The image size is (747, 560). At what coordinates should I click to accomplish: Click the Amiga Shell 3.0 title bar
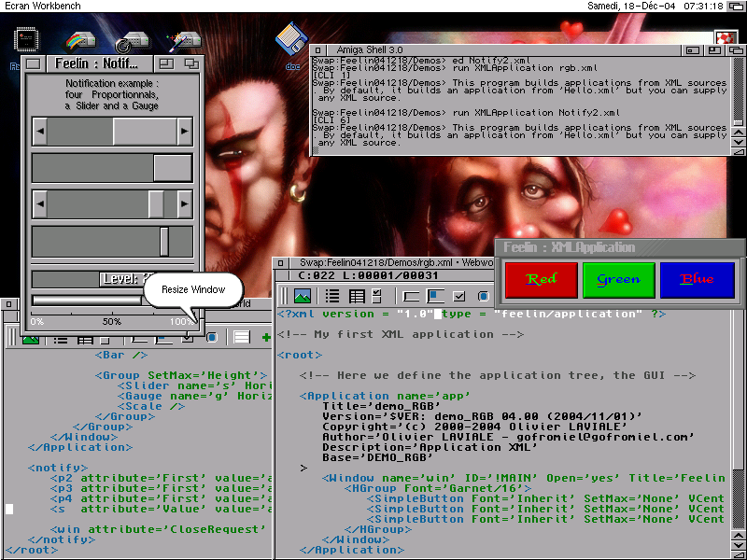[x=503, y=50]
